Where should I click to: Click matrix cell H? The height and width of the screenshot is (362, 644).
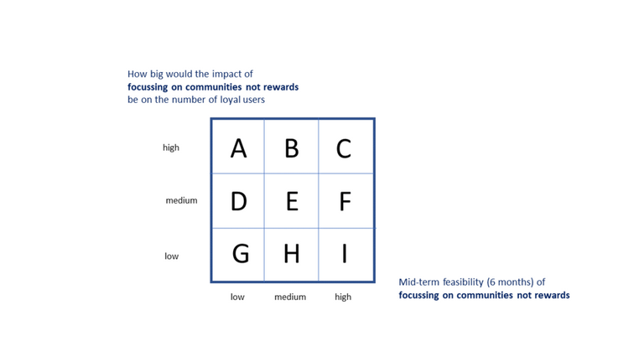click(x=291, y=255)
